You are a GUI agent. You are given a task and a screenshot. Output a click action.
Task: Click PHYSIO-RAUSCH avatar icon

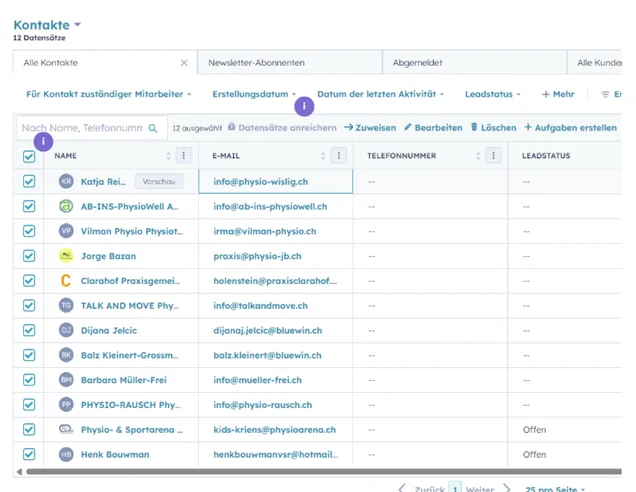pos(66,404)
